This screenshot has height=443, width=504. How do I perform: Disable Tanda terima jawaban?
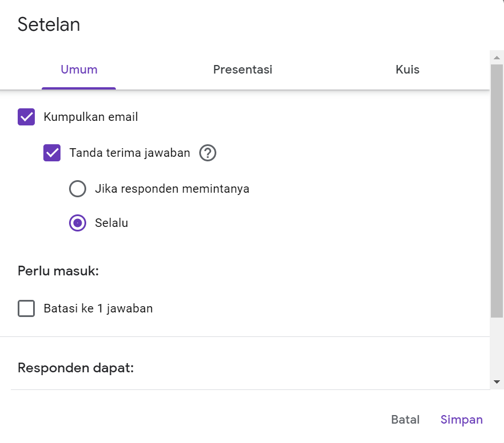(x=52, y=153)
